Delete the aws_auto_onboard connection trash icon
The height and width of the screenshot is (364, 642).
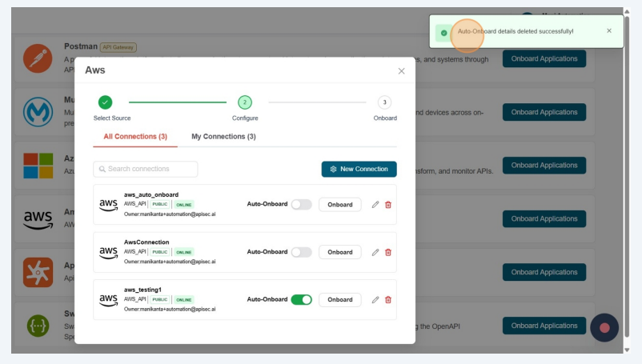388,205
